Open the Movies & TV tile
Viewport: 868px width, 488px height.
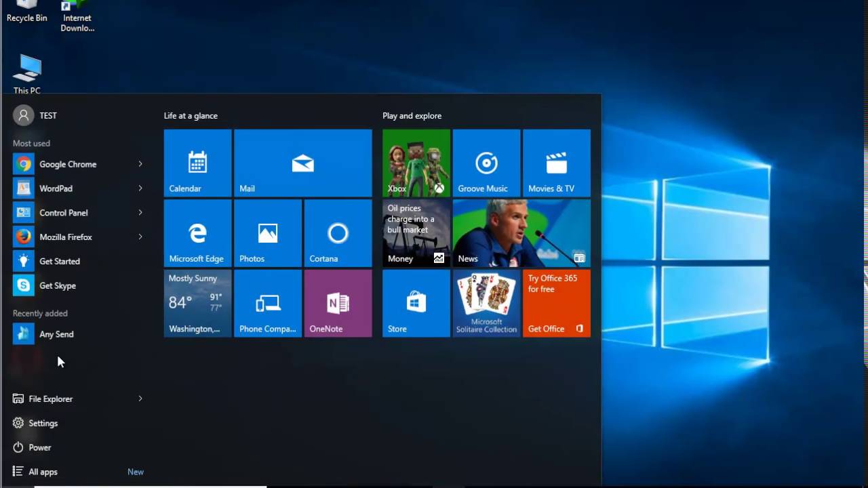[x=557, y=163]
